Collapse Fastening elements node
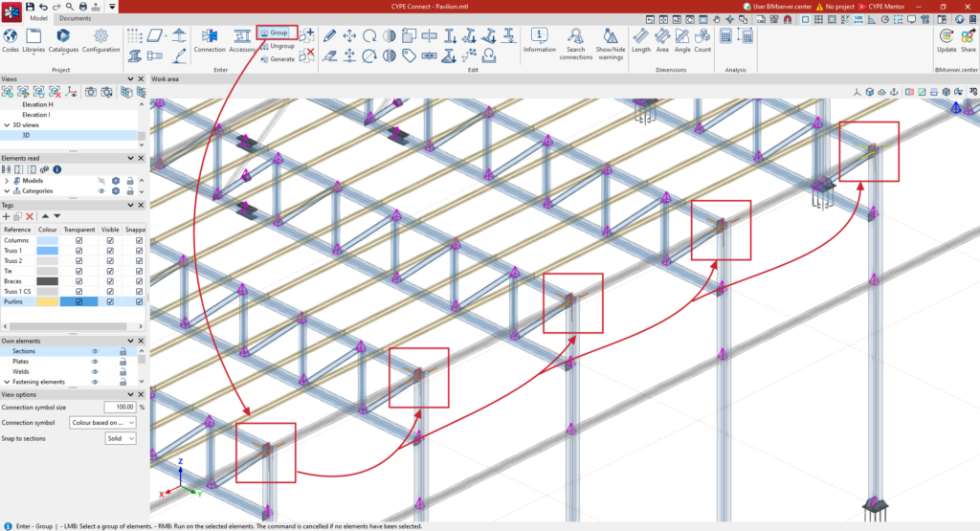The width and height of the screenshot is (980, 531). tap(7, 382)
